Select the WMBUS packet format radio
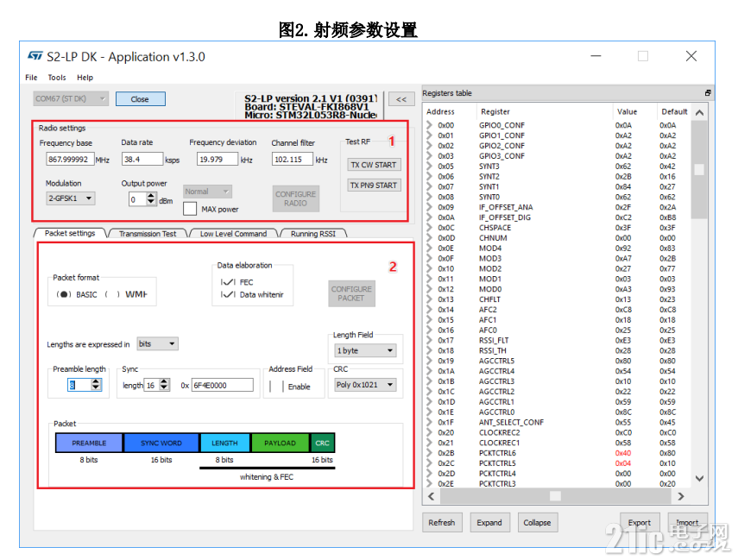738x560 pixels. [112, 294]
